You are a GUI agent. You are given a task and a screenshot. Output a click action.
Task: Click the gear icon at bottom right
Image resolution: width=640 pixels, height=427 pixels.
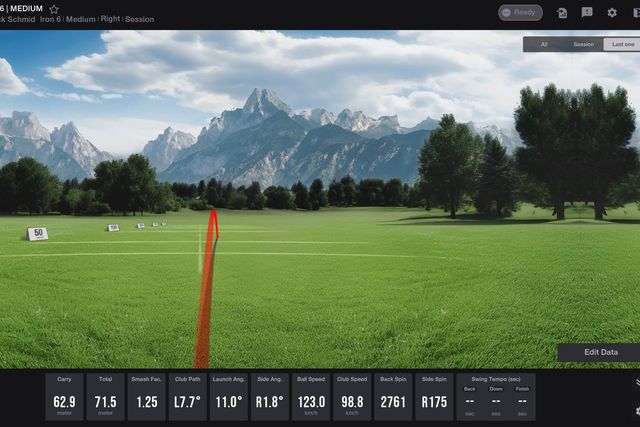(x=636, y=410)
